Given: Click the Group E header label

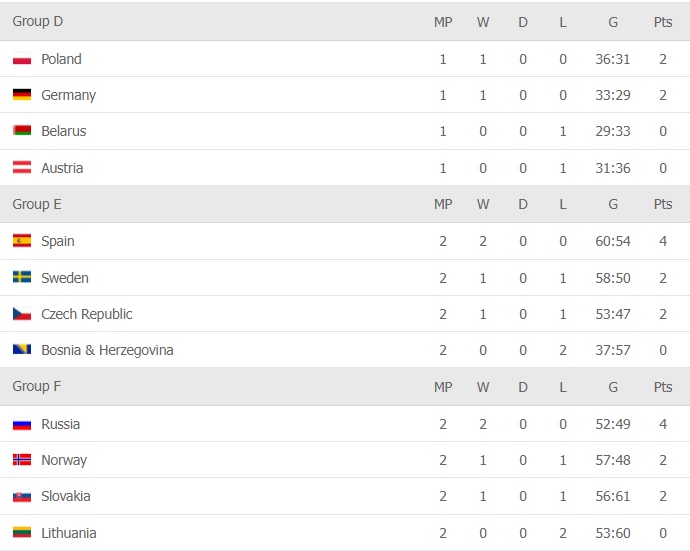Looking at the screenshot, I should 37,204.
